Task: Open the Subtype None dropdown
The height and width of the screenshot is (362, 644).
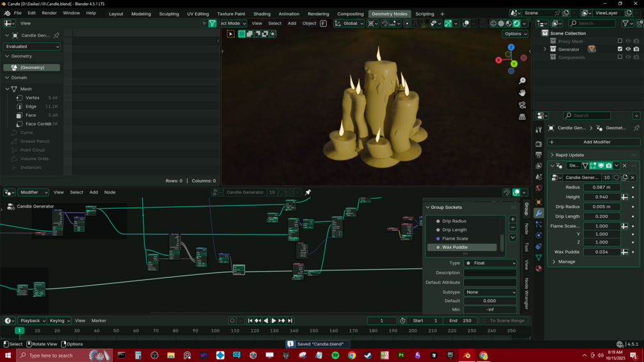Action: click(x=490, y=292)
